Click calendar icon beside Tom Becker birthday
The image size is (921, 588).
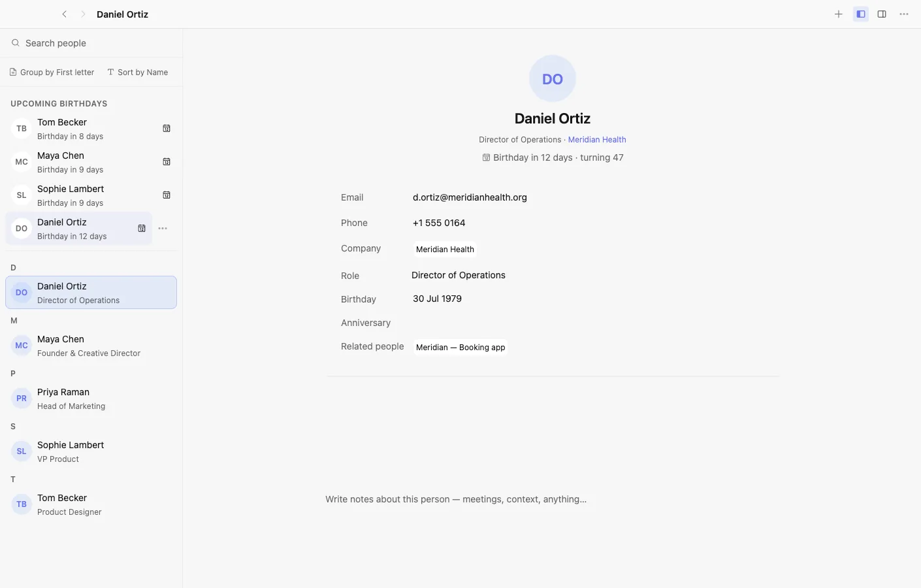click(167, 129)
